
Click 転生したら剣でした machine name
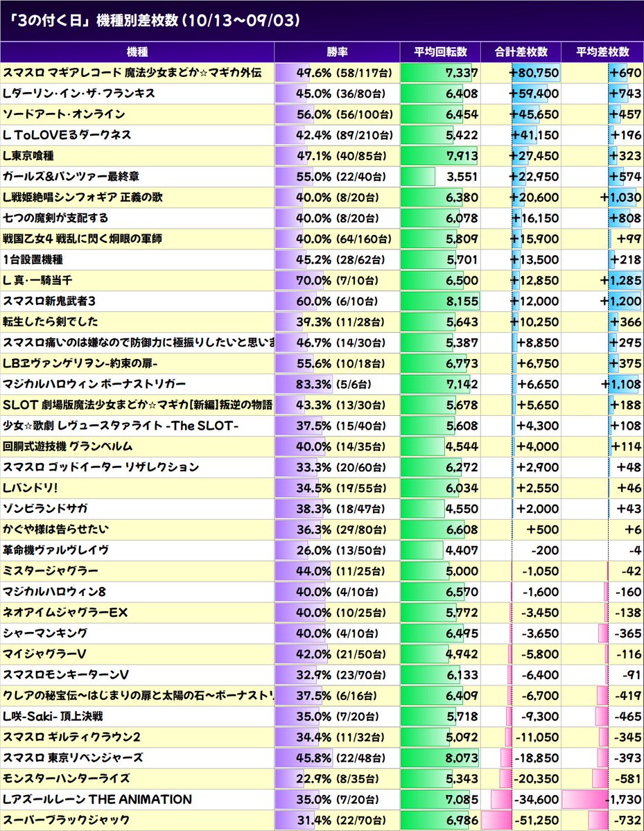pyautogui.click(x=51, y=322)
